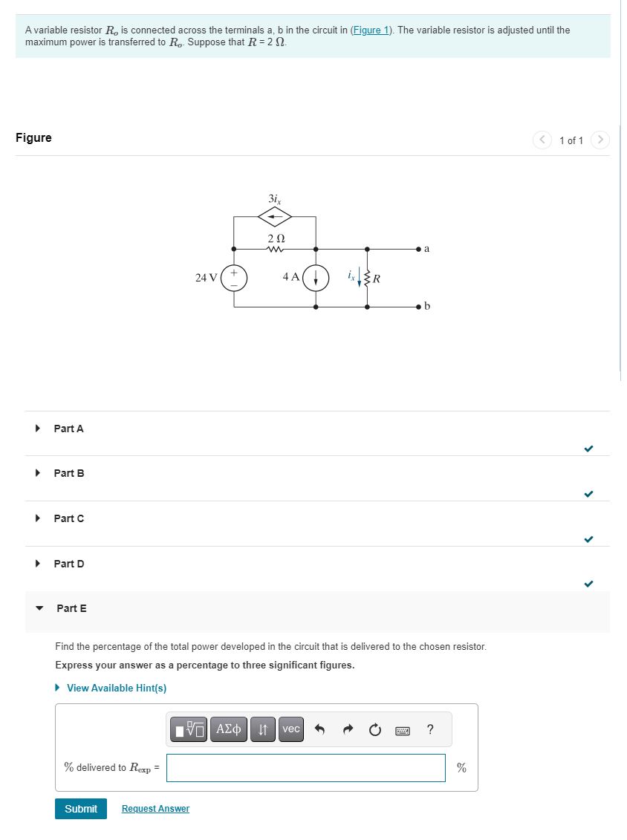Open the Figure 1 link
627x840 pixels.
(x=371, y=30)
